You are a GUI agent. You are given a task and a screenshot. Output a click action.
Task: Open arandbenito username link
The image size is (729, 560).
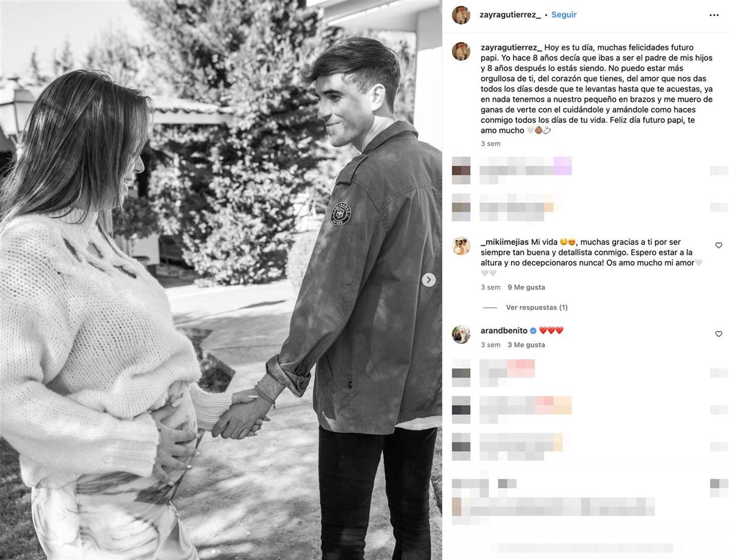pos(504,330)
